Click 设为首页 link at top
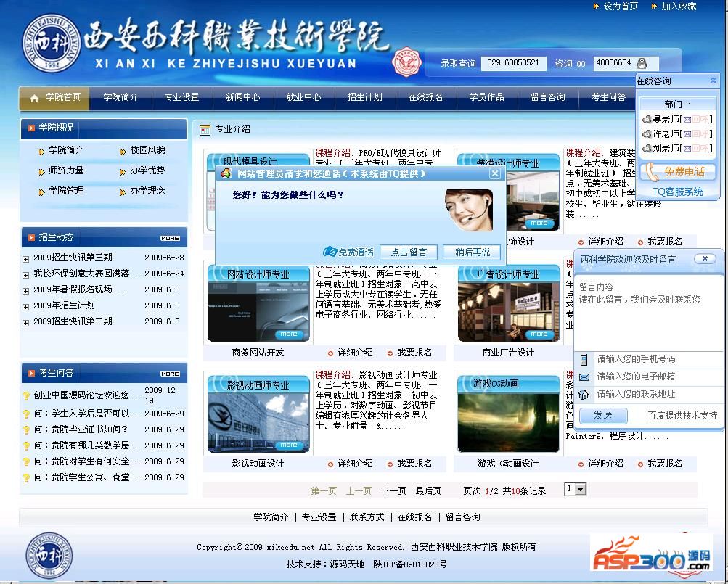Image resolution: width=728 pixels, height=584 pixels. tap(621, 6)
